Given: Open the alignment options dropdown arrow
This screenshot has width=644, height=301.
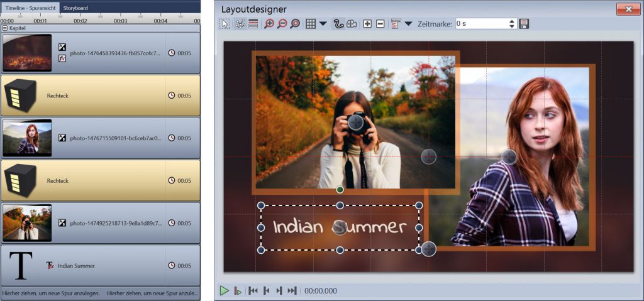Looking at the screenshot, I should [408, 24].
